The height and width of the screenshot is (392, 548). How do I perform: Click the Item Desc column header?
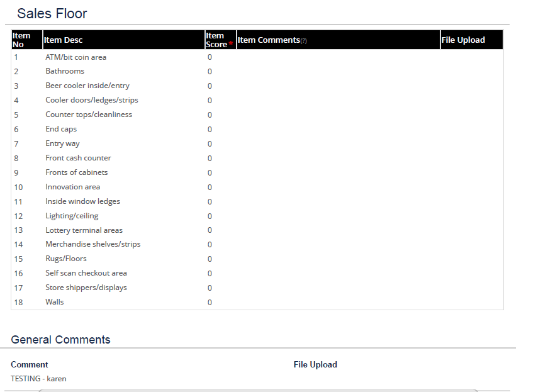(x=124, y=40)
